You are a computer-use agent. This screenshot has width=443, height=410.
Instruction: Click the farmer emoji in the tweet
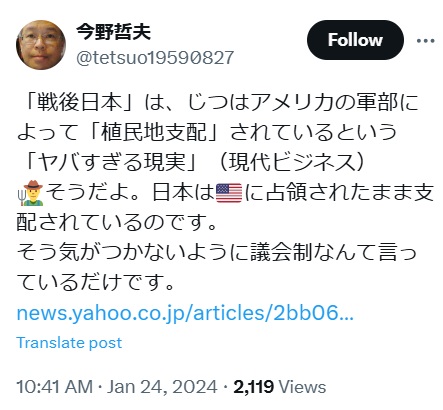[x=31, y=193]
